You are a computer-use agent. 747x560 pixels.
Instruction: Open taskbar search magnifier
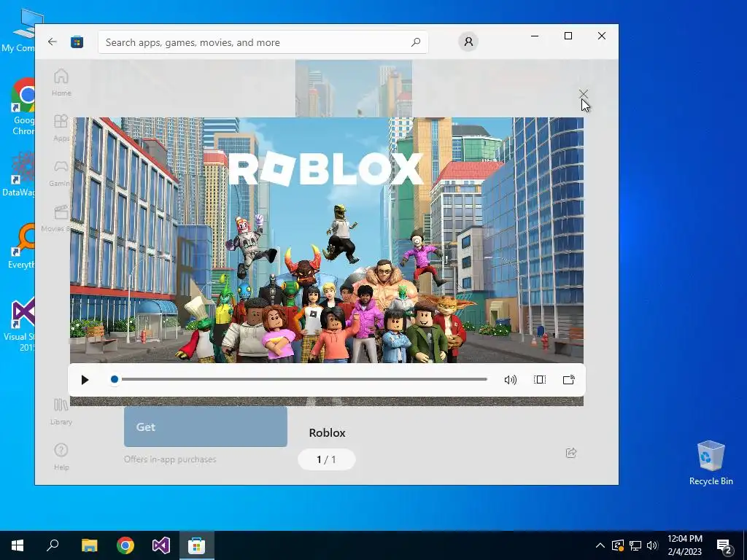(x=53, y=545)
